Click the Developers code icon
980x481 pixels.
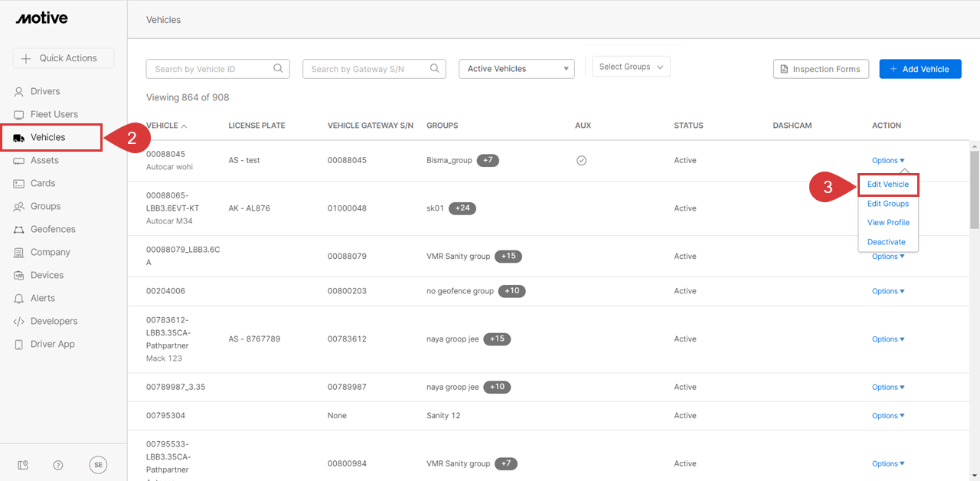pos(19,321)
